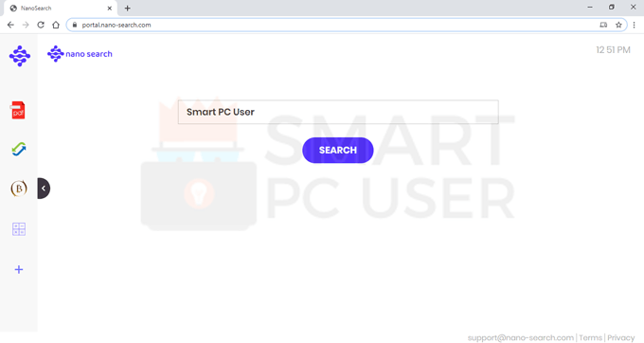Open the Chrome three-dot menu
The image size is (644, 343).
pyautogui.click(x=635, y=25)
